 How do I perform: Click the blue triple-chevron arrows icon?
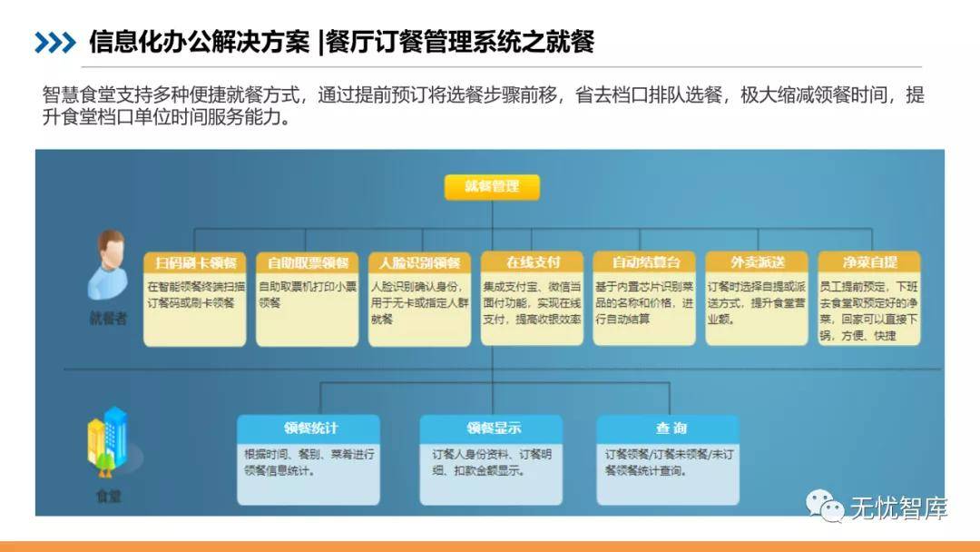55,42
